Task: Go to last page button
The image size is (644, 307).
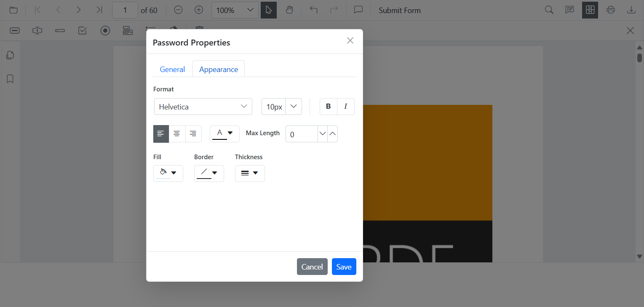Action: [99, 10]
